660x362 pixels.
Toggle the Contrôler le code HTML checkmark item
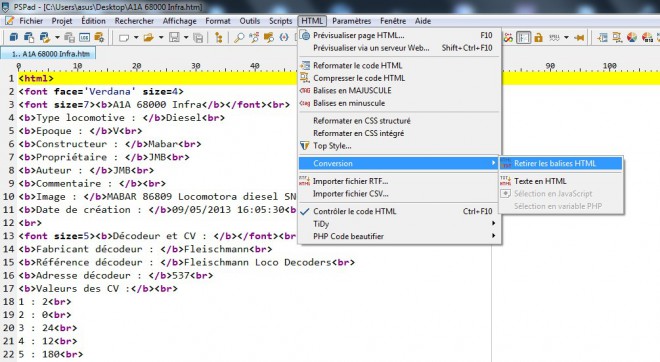399,211
